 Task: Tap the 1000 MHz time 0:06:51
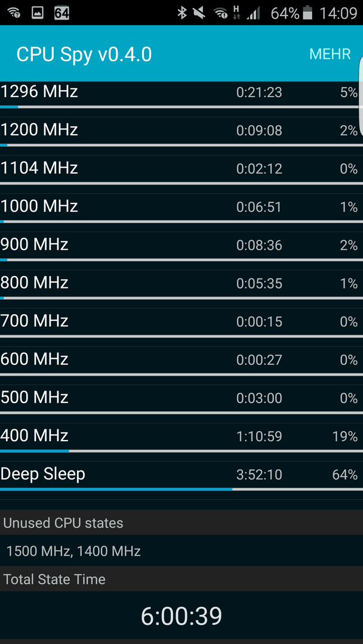(x=259, y=207)
